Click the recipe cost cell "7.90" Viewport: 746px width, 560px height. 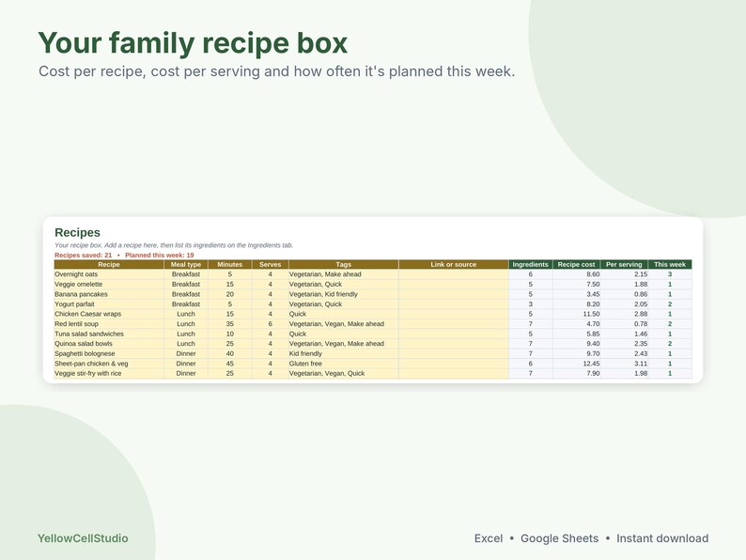pos(576,374)
